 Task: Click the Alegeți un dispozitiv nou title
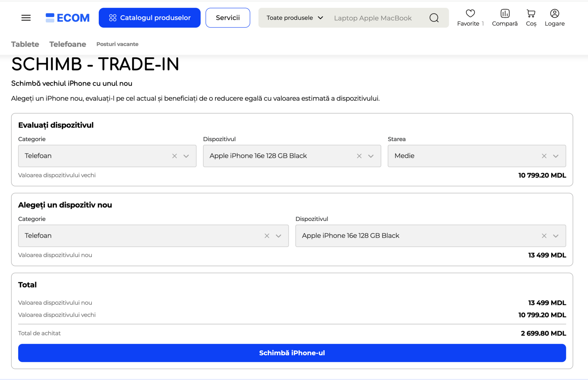point(65,205)
